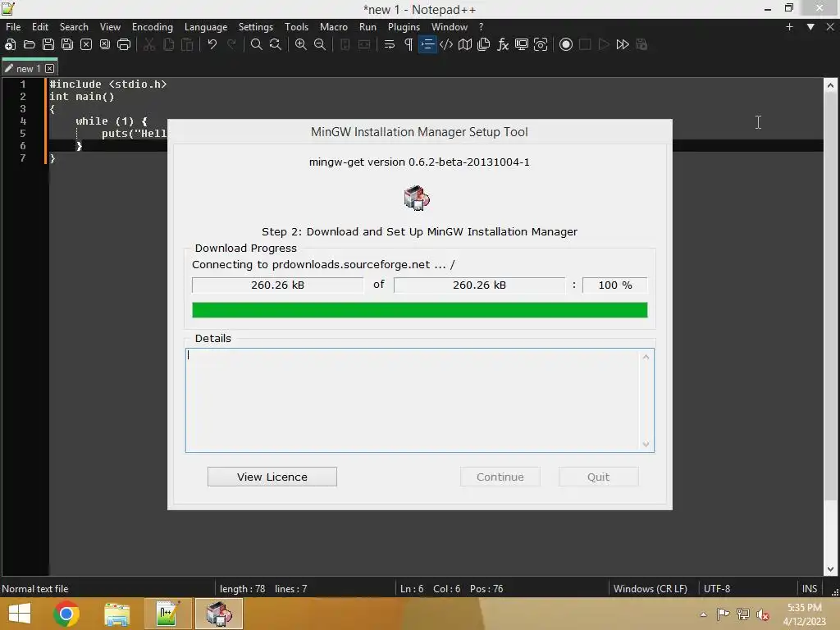The height and width of the screenshot is (630, 840).
Task: Click the muted volume tray icon
Action: click(763, 614)
